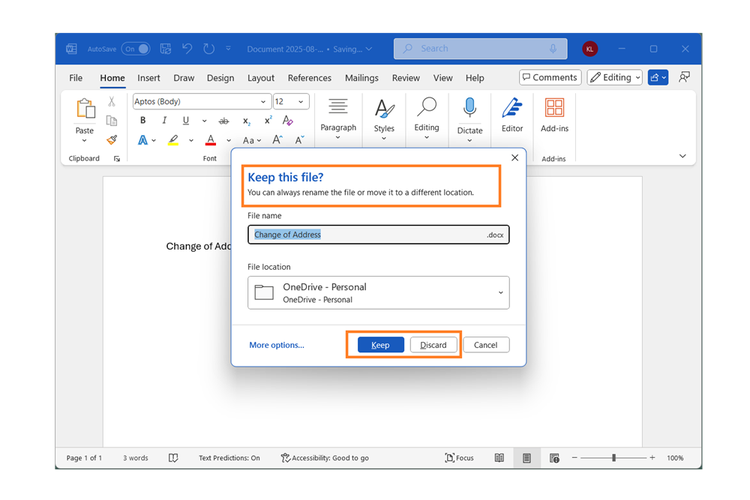
Task: Switch to the Layout tab
Action: (x=261, y=78)
